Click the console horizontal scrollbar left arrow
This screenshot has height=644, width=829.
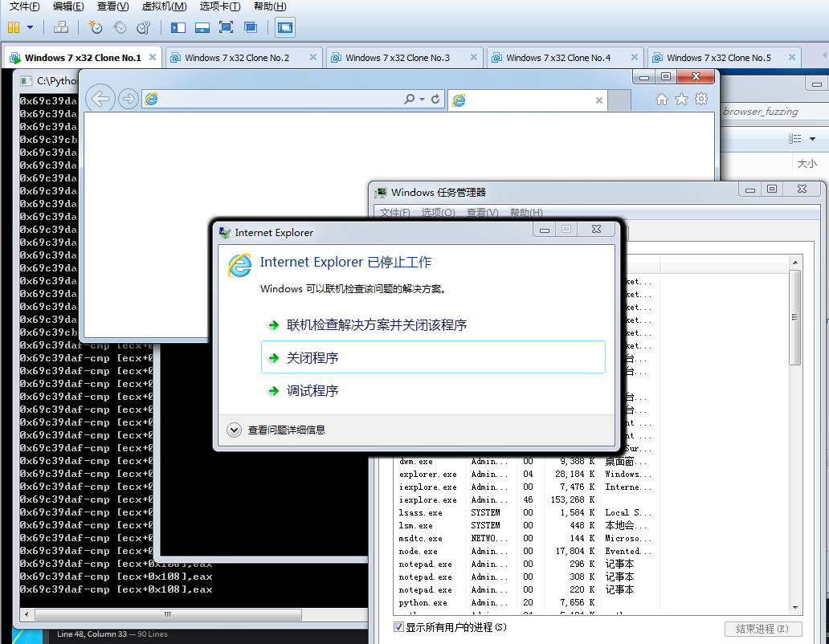[x=27, y=614]
